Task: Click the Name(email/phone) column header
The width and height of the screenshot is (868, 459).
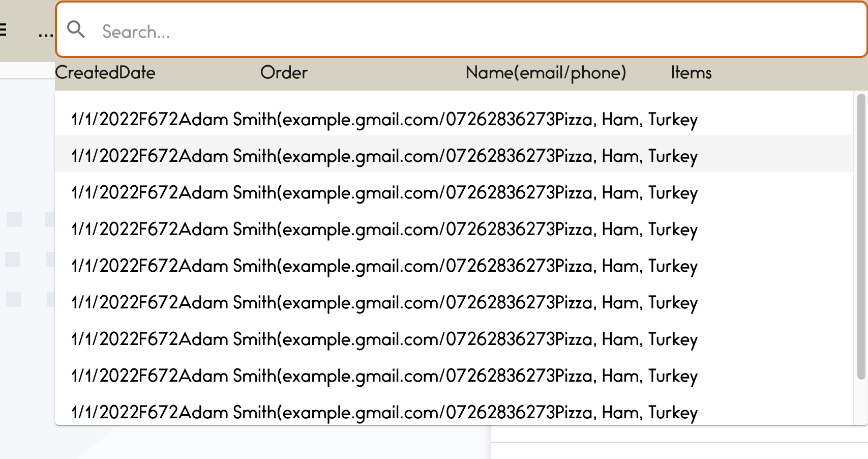Action: click(546, 73)
